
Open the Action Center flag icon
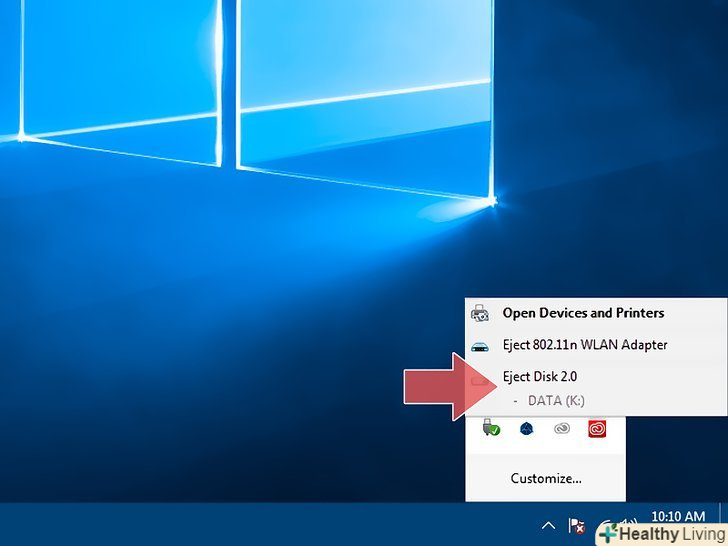(x=576, y=526)
